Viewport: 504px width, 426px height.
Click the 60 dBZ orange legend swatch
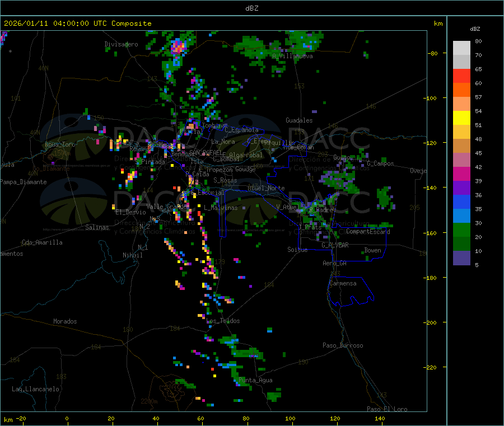(x=461, y=90)
